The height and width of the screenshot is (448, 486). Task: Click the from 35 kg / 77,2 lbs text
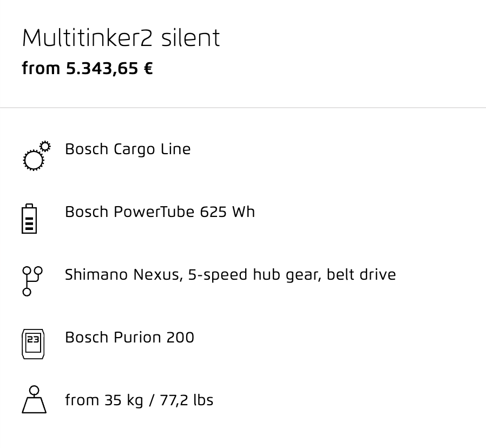pyautogui.click(x=139, y=400)
